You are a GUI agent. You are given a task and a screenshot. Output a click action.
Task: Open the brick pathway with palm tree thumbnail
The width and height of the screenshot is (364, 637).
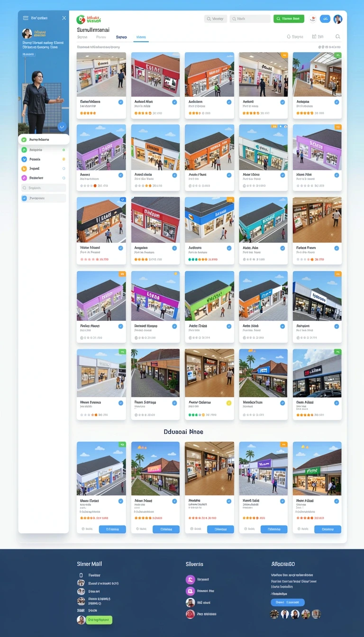(155, 373)
